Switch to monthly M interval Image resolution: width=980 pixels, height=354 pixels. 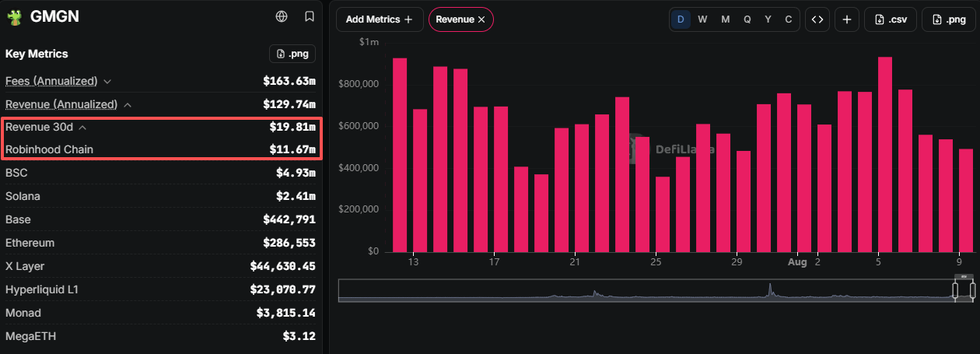tap(725, 19)
